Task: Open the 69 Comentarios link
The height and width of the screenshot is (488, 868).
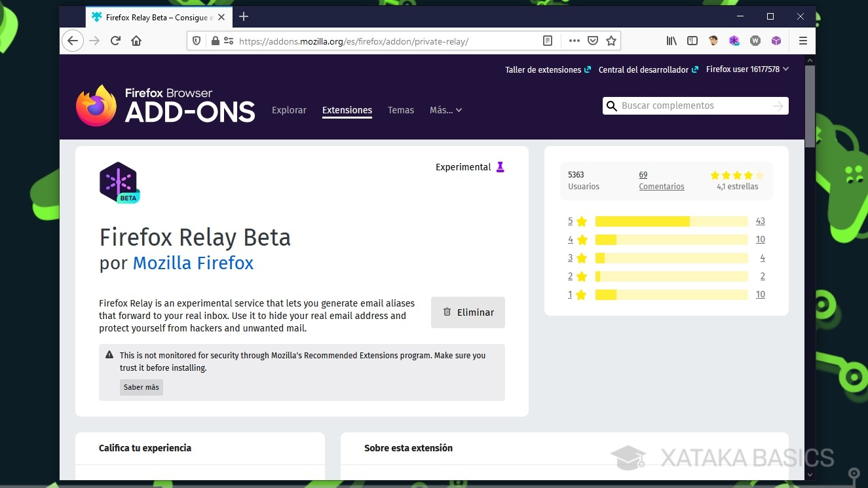Action: 661,180
